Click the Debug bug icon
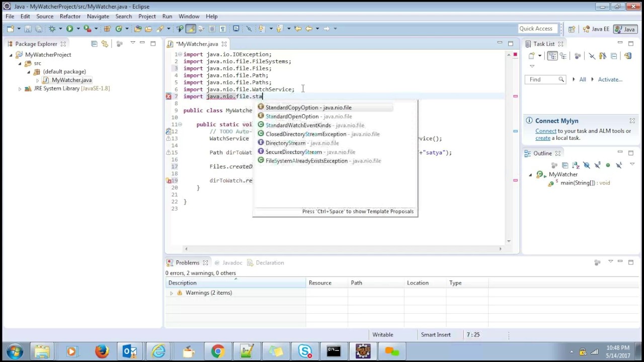The width and height of the screenshot is (644, 362). point(52,29)
